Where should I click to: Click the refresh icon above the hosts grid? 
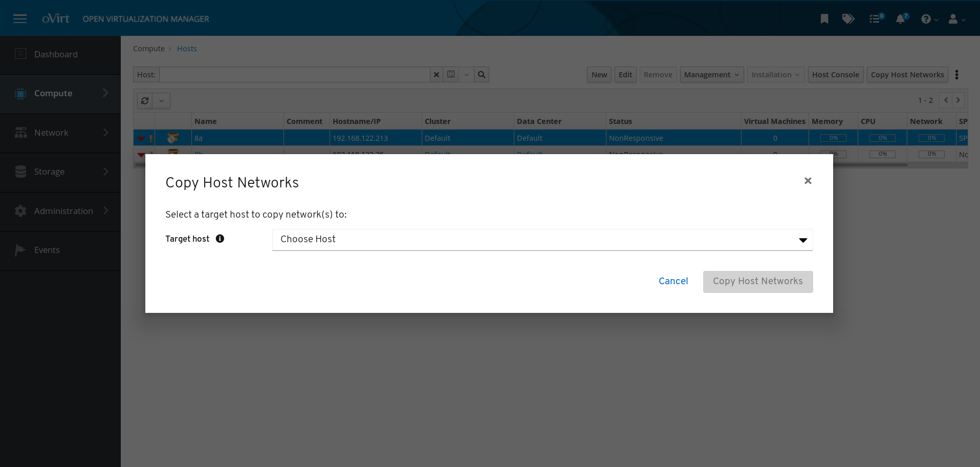[x=145, y=100]
